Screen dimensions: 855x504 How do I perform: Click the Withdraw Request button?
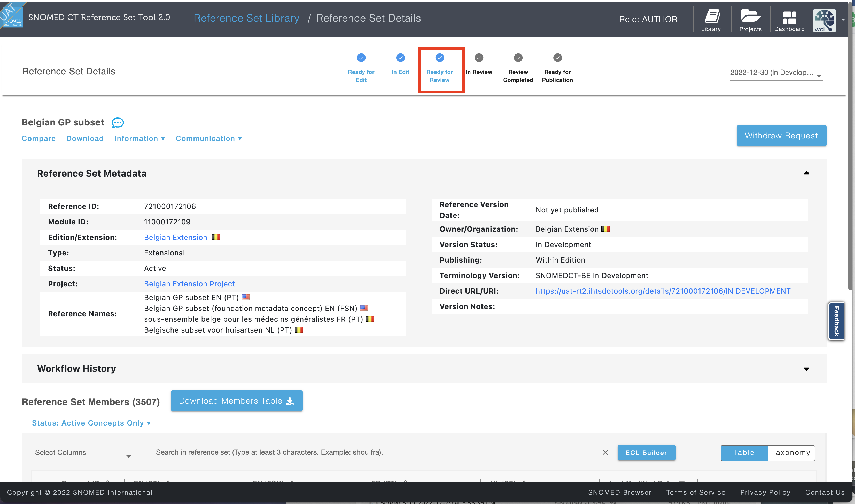pos(781,136)
